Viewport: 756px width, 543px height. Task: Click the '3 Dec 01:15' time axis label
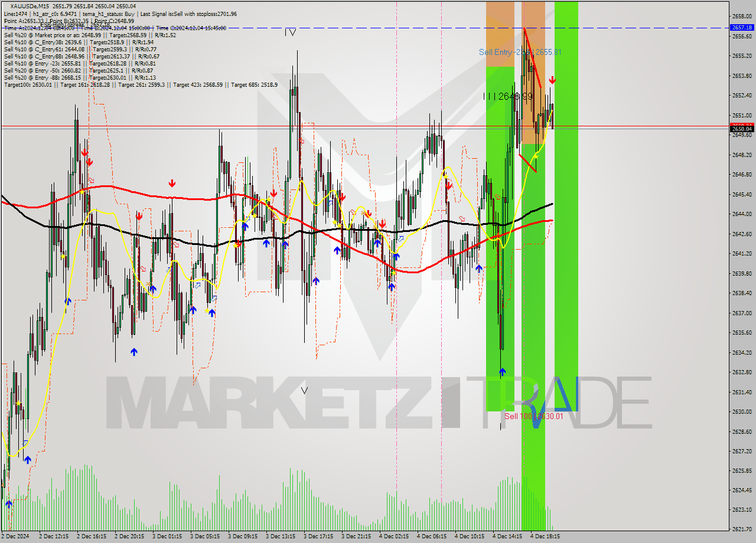[x=167, y=537]
